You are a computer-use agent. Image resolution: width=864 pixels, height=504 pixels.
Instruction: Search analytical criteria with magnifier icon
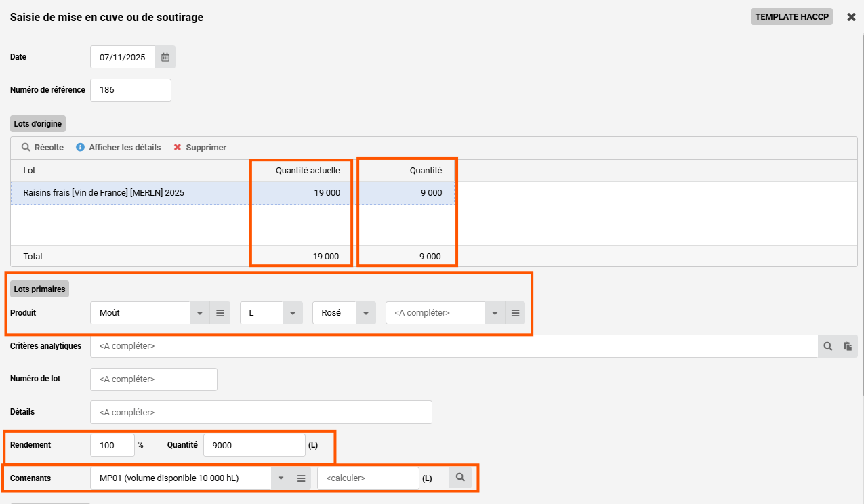click(827, 346)
